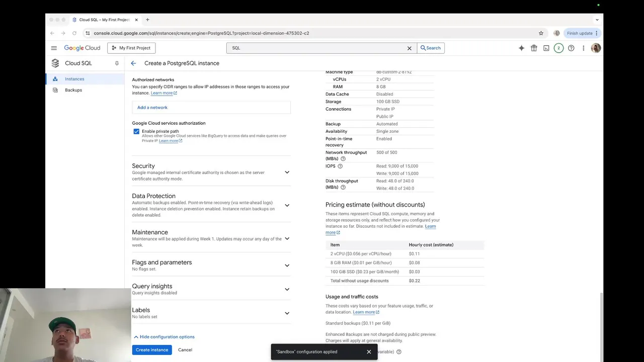The height and width of the screenshot is (362, 644).
Task: Disable the Enable private path checkbox
Action: tap(136, 131)
